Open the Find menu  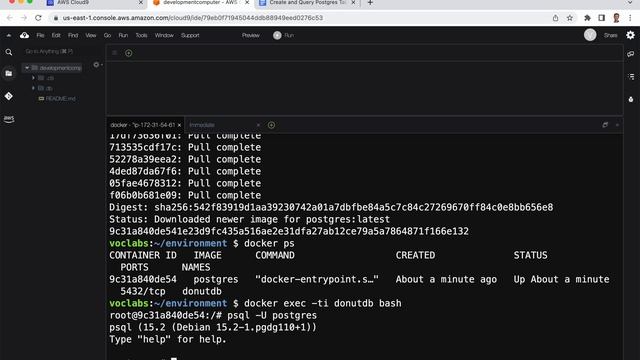(73, 36)
